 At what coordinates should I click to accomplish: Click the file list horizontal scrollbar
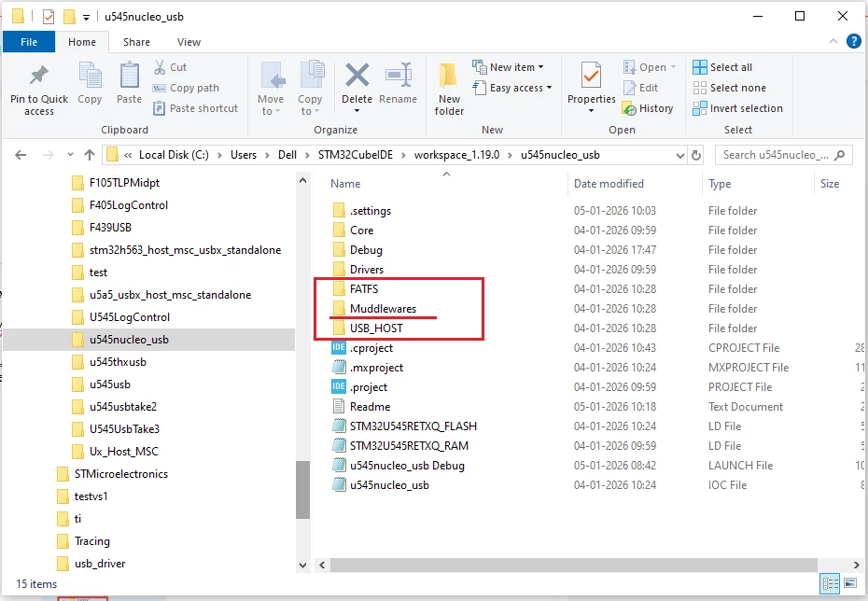point(573,565)
